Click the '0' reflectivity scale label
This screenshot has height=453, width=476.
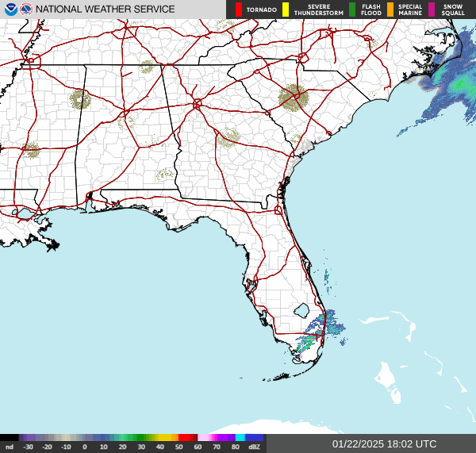(x=85, y=447)
